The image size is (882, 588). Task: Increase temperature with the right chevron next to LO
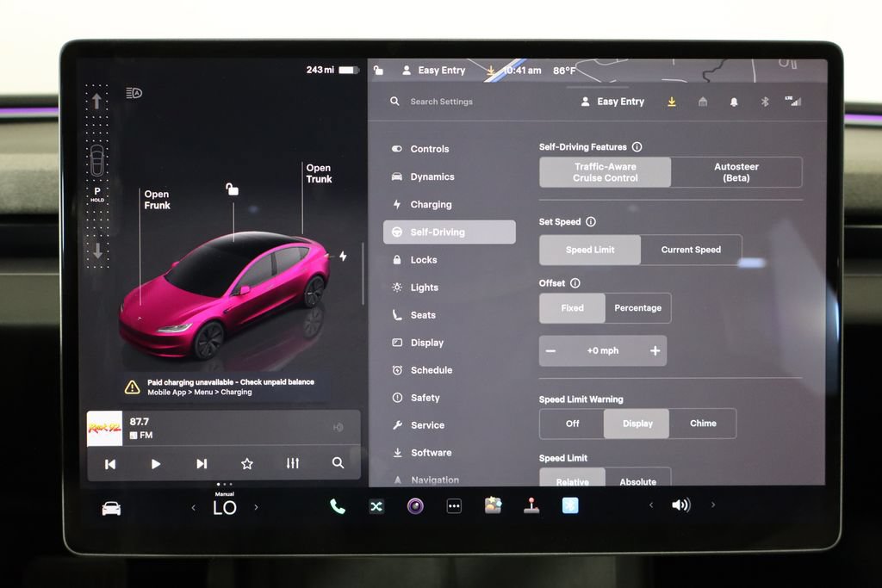click(257, 507)
